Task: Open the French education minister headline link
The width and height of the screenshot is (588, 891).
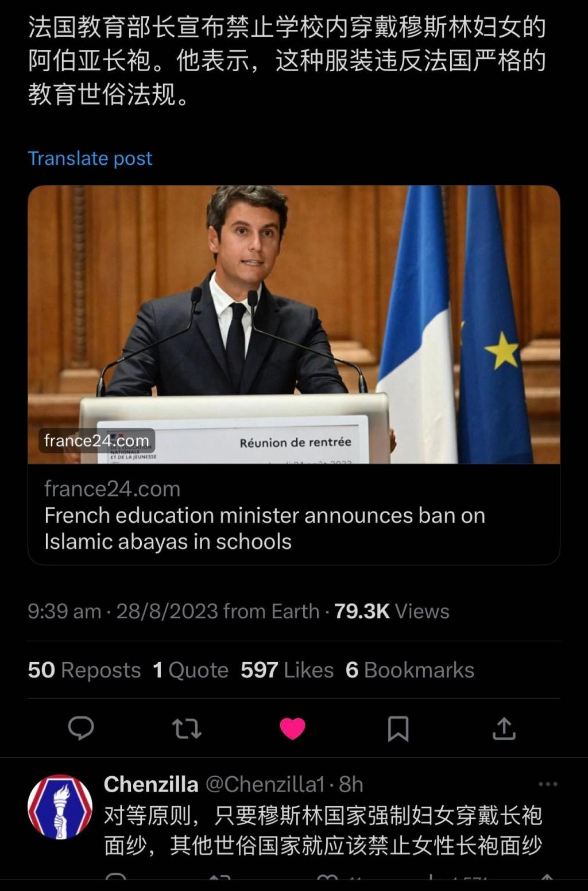Action: pos(265,528)
